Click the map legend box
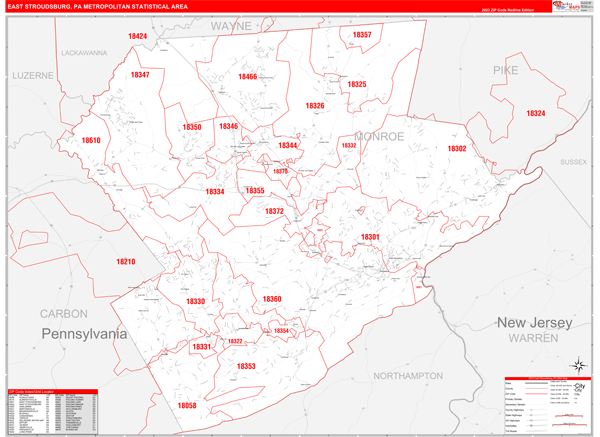 548,405
